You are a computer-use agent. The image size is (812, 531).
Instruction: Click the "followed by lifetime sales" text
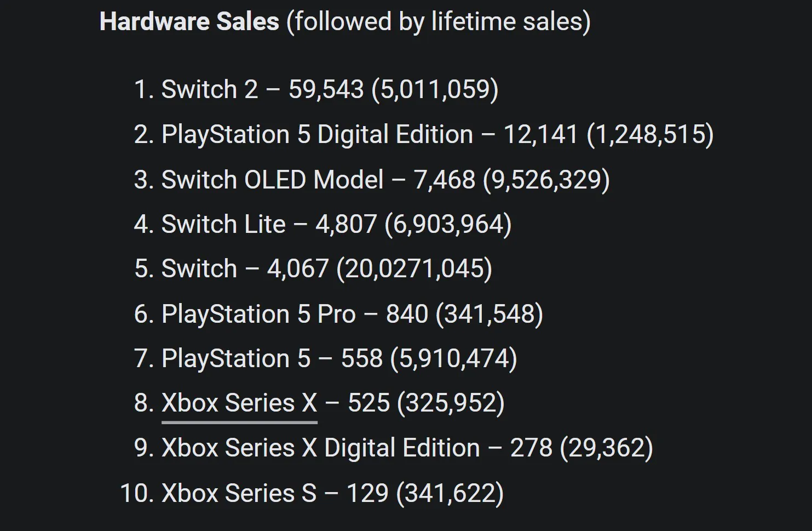(x=438, y=22)
